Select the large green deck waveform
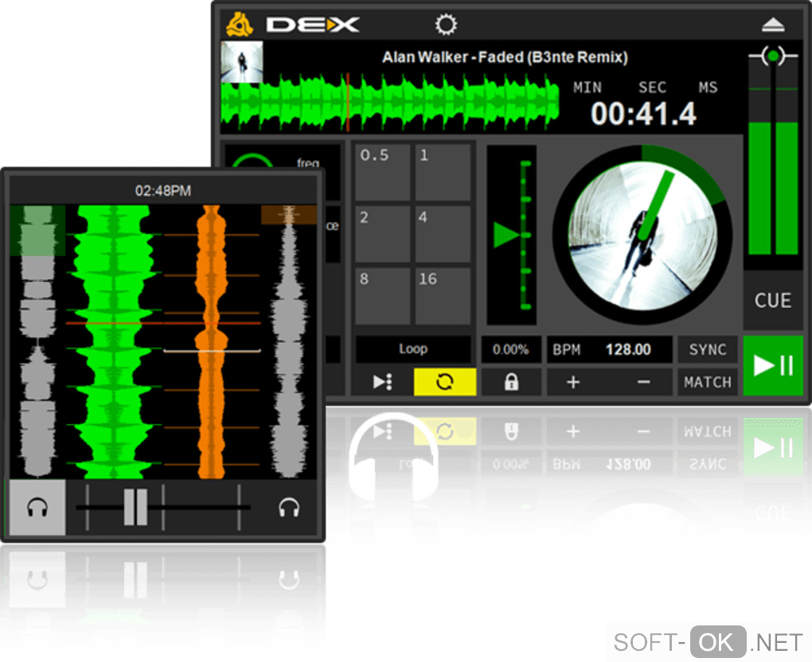This screenshot has height=662, width=812. click(x=113, y=341)
